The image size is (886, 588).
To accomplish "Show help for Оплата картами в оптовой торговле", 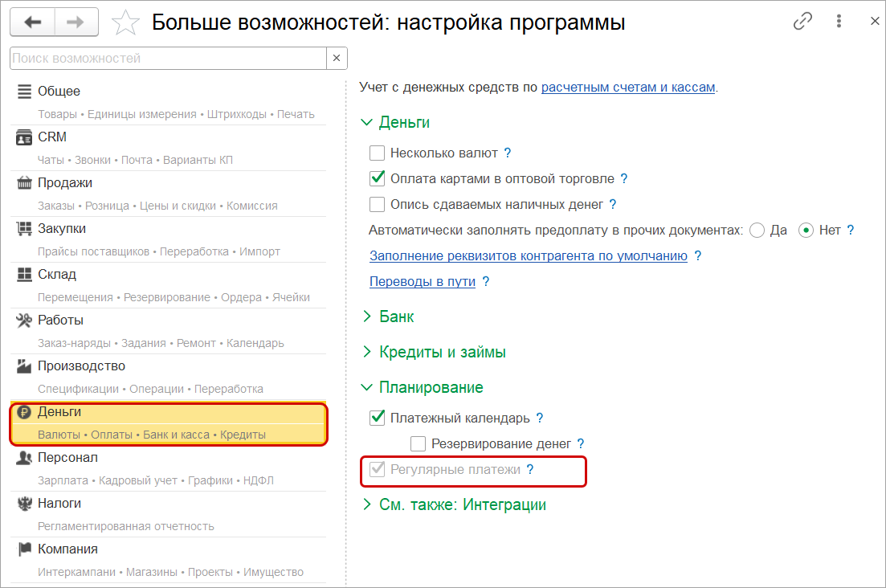I will point(624,178).
